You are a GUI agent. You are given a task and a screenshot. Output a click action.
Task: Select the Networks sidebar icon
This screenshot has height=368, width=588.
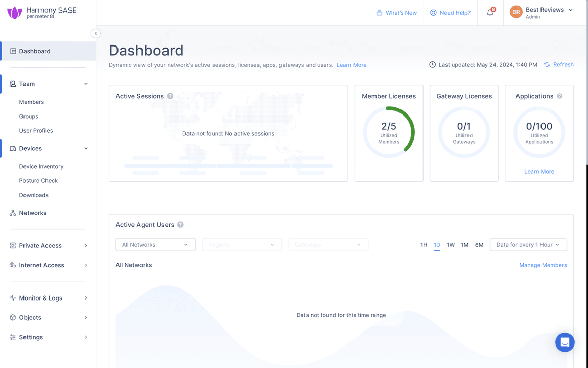tap(12, 213)
